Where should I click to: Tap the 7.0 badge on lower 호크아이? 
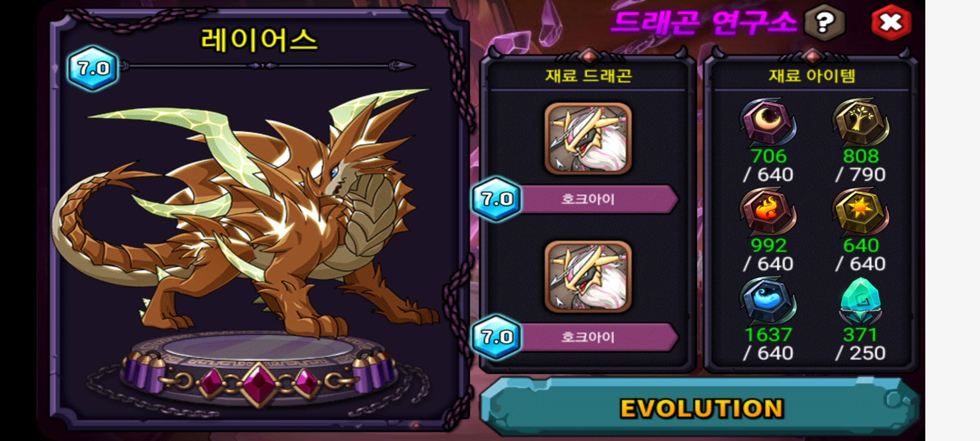497,337
